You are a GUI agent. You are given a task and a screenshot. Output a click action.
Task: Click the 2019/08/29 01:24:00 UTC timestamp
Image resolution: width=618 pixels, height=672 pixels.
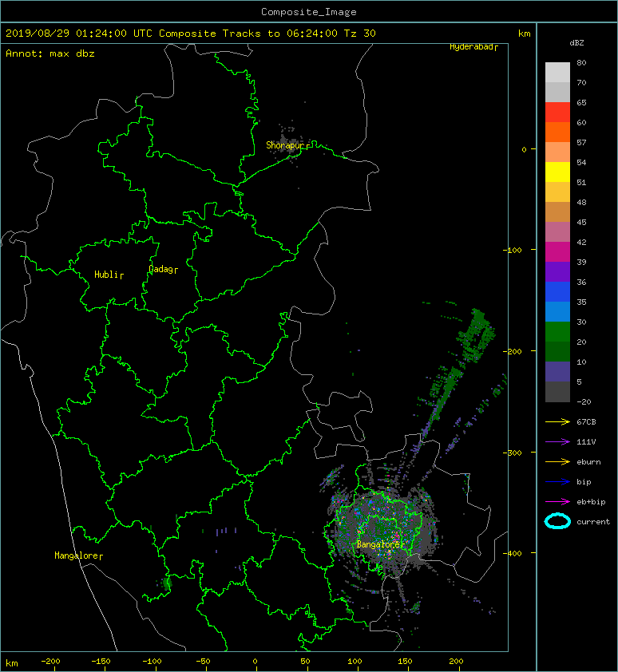click(78, 34)
